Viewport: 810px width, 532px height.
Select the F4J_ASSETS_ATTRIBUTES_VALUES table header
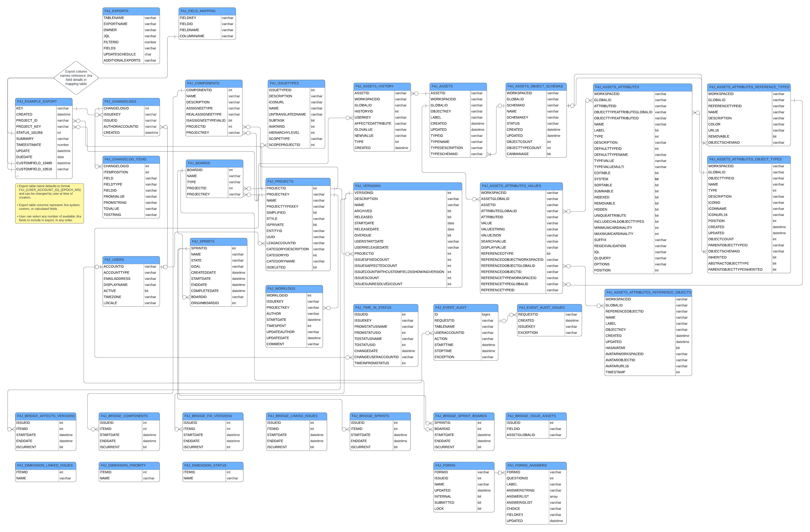(521, 186)
